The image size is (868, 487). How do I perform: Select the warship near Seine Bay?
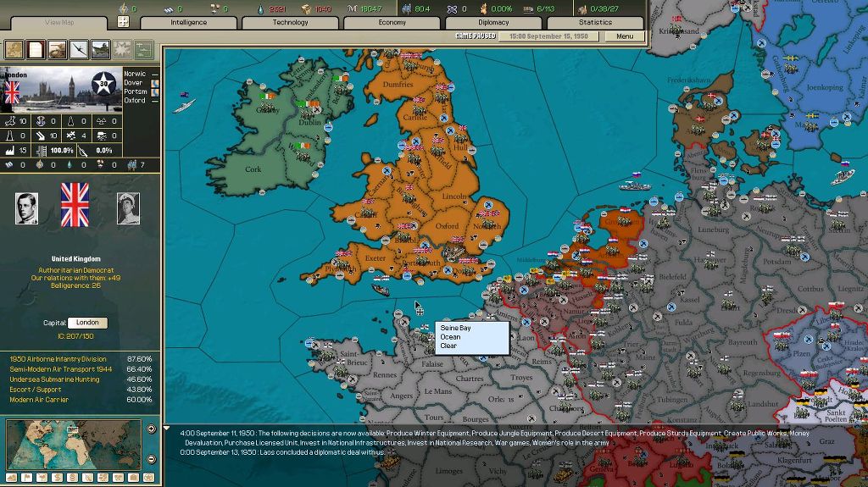coord(381,289)
